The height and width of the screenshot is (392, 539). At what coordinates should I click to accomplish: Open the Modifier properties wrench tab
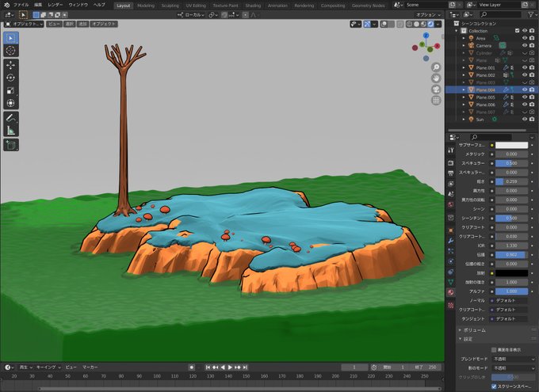tap(451, 241)
